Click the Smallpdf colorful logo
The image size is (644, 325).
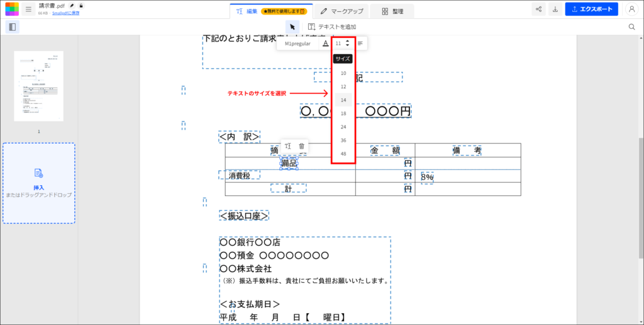coord(12,9)
